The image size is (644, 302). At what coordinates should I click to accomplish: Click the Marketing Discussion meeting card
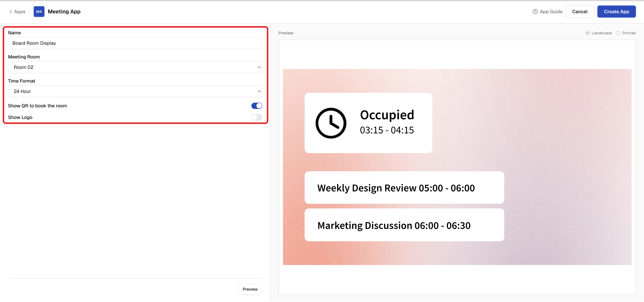404,225
